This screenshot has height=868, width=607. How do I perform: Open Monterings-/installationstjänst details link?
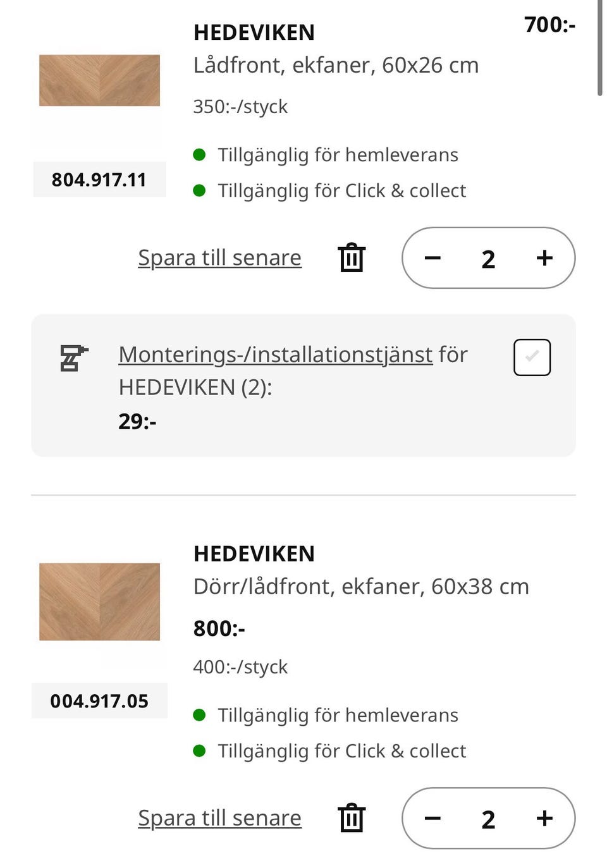tap(274, 354)
